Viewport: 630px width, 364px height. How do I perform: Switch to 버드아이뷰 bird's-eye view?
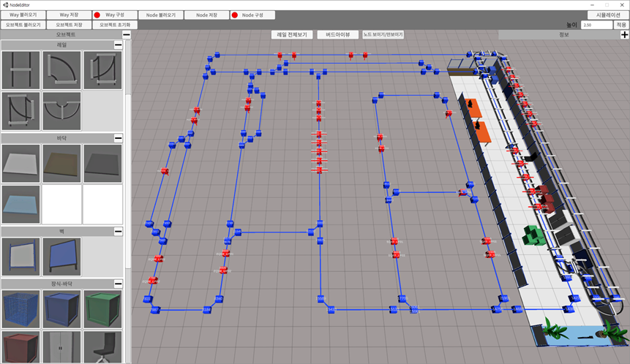click(337, 34)
